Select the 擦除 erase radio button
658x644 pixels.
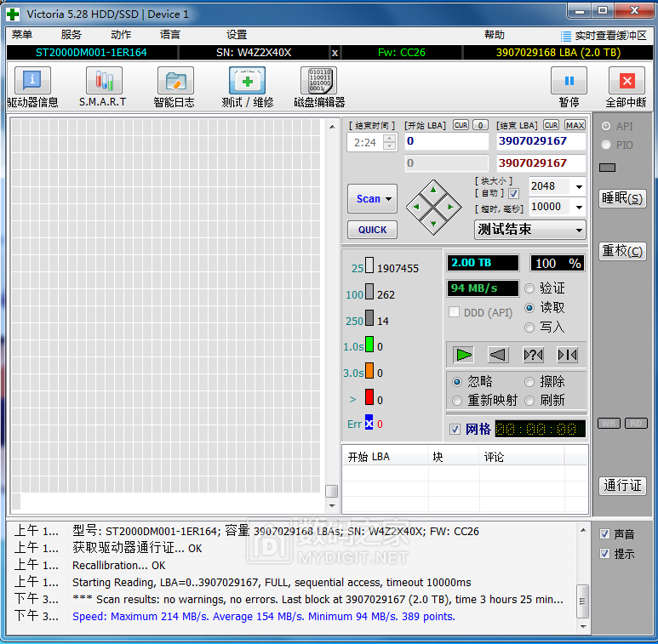tap(529, 381)
